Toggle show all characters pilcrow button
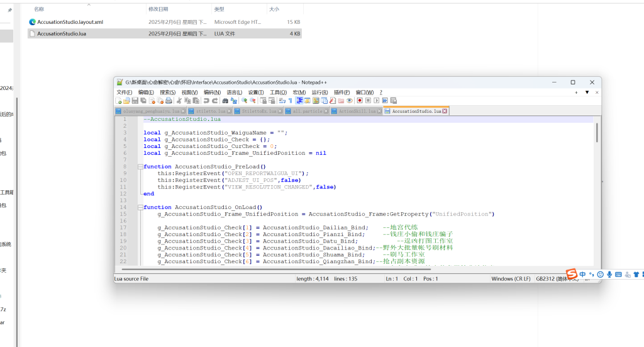The image size is (644, 347). [x=290, y=100]
